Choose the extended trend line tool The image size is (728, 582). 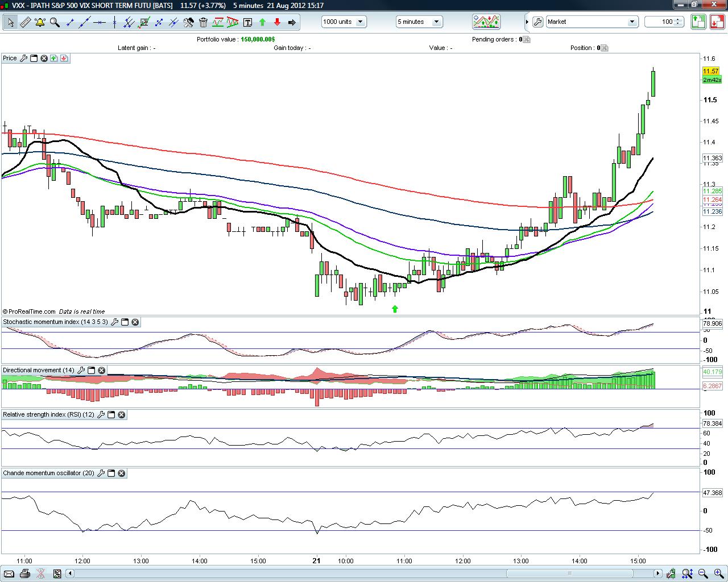[x=85, y=22]
